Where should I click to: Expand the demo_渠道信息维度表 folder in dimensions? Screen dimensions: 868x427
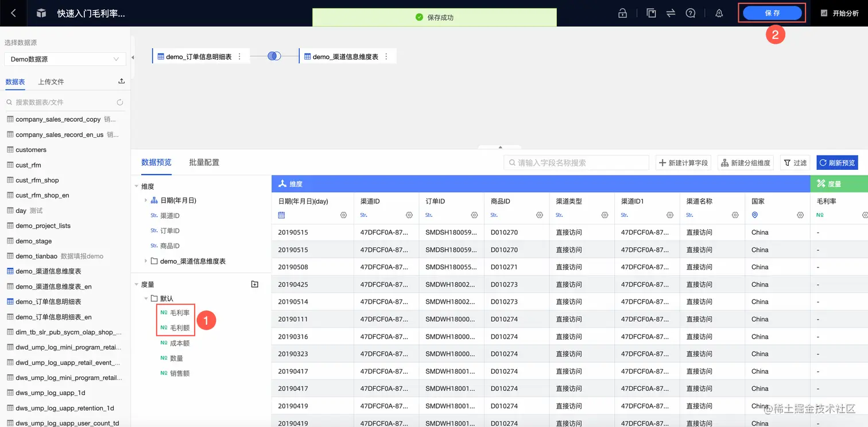click(146, 261)
